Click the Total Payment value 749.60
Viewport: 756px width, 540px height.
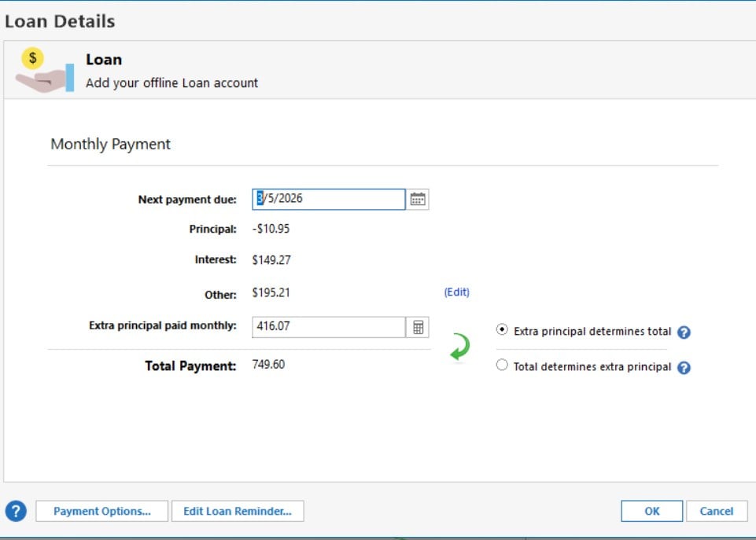(x=268, y=365)
